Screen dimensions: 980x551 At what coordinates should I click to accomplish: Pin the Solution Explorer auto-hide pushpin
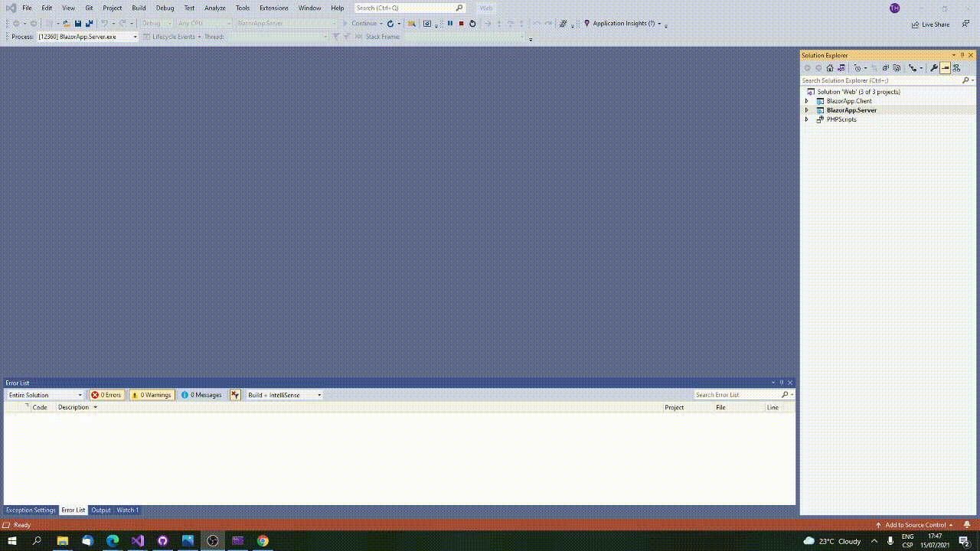(962, 55)
